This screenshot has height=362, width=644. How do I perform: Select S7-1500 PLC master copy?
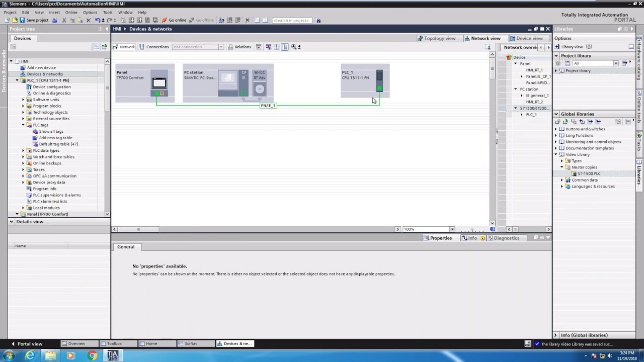tap(589, 173)
